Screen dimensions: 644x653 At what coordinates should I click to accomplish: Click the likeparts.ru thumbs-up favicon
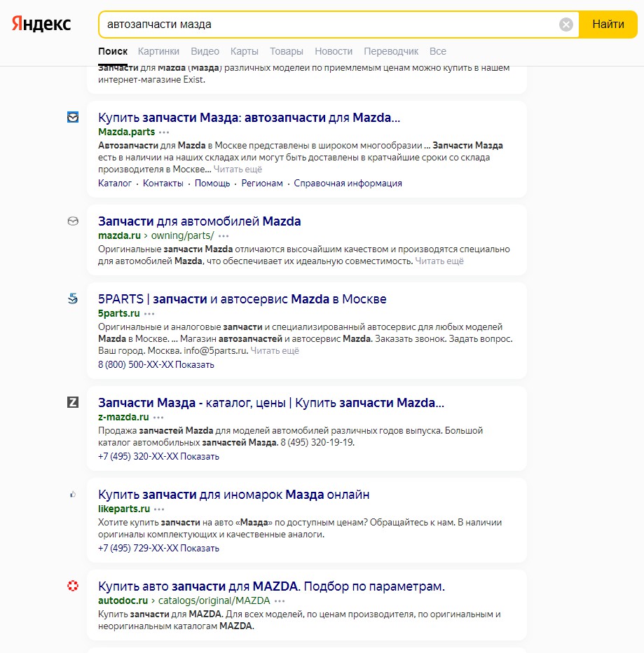click(x=73, y=495)
